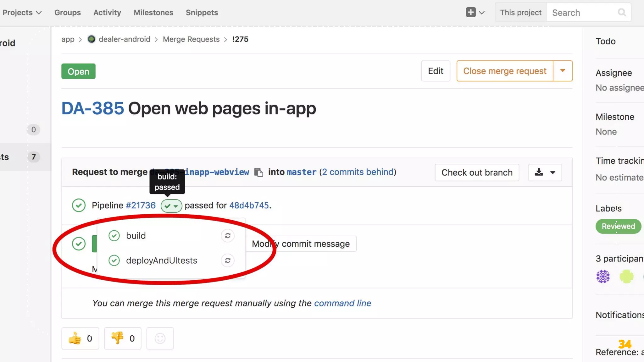Retry the build job with refresh icon

(x=228, y=236)
